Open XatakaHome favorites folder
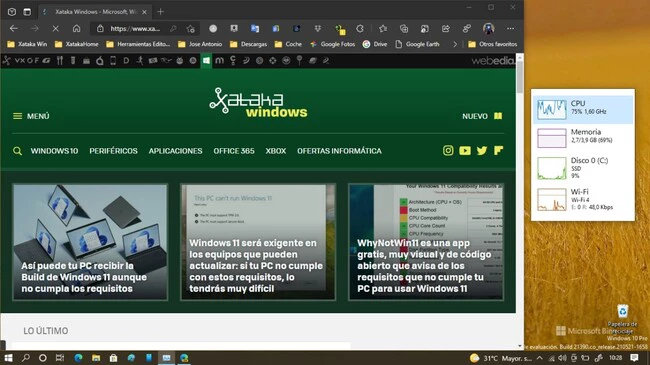This screenshot has height=365, width=650. pyautogui.click(x=77, y=44)
